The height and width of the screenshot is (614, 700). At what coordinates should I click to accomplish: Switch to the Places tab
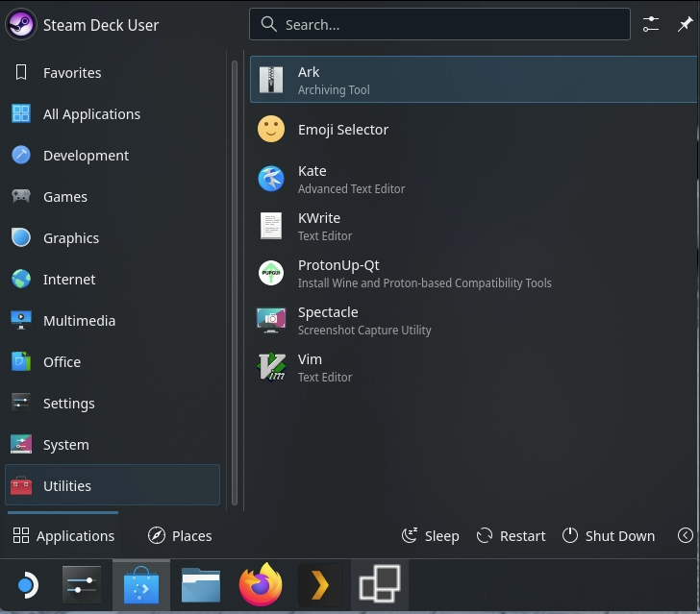[180, 536]
